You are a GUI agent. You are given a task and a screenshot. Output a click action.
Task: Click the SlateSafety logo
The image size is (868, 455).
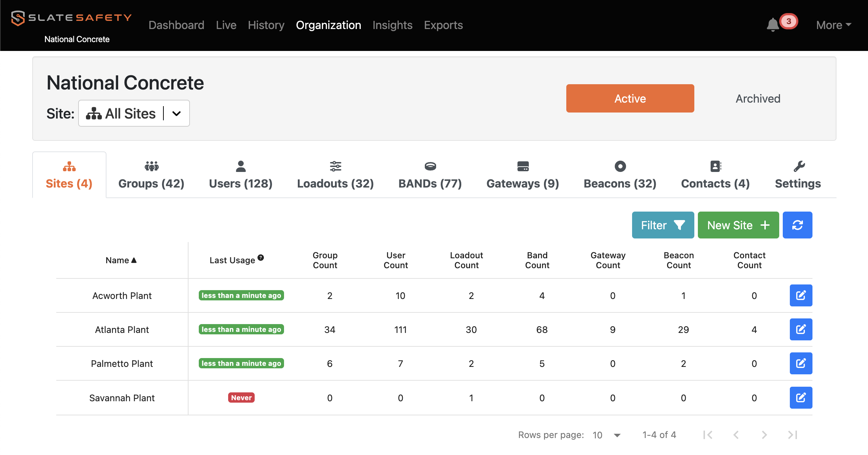(71, 18)
